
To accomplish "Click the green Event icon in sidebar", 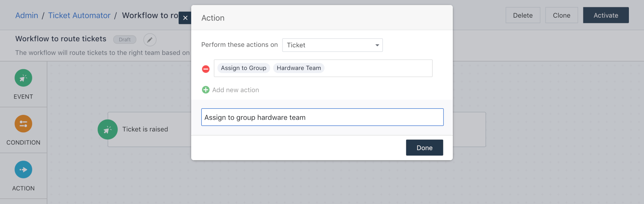I will [x=23, y=78].
